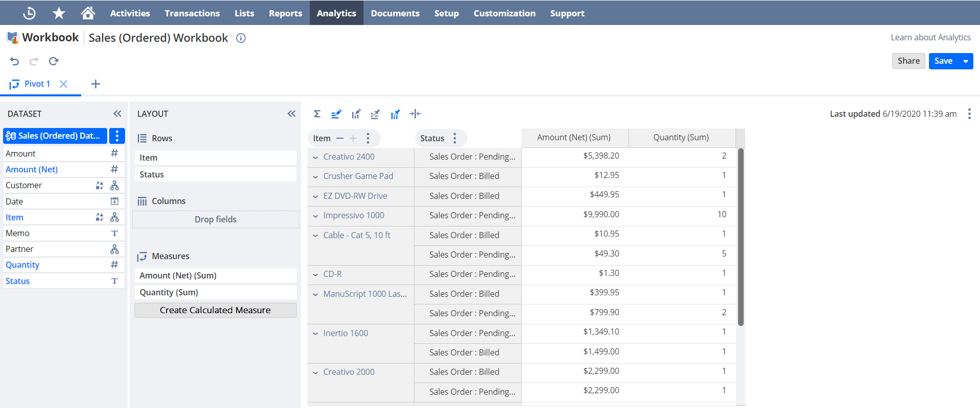Open the Lists menu

pyautogui.click(x=244, y=13)
